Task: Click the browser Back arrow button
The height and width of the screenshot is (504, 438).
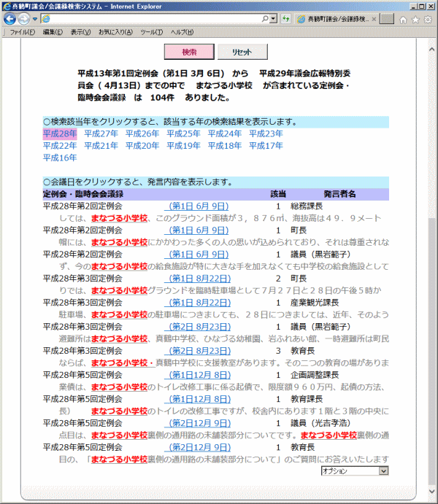Action: click(x=9, y=19)
